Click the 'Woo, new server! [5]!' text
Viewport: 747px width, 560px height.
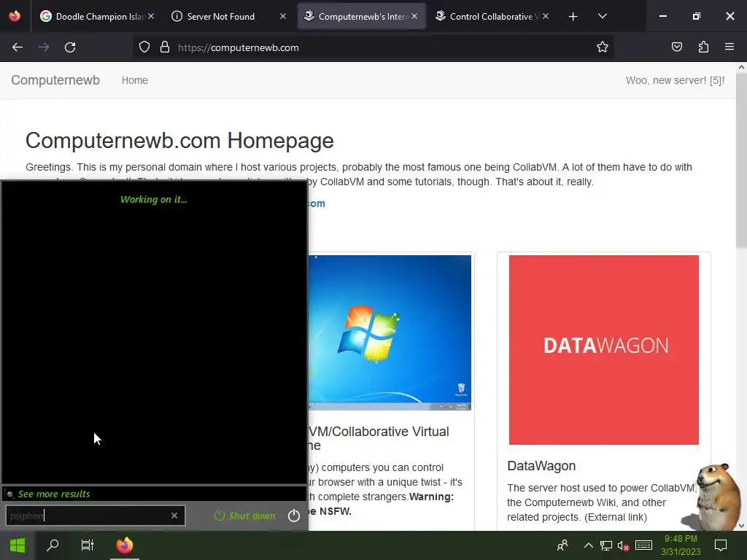point(675,80)
